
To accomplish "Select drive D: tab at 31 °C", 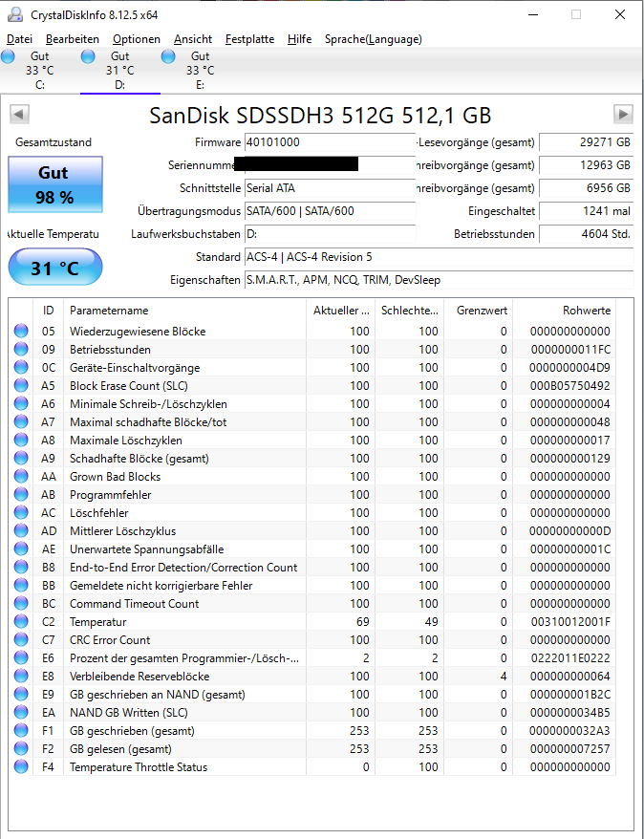I will pyautogui.click(x=119, y=71).
